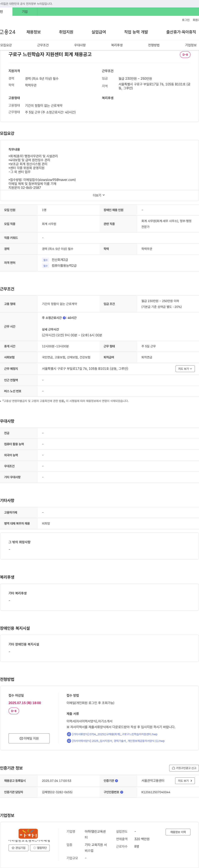Jump to the 우대사항 section tab

[80, 45]
